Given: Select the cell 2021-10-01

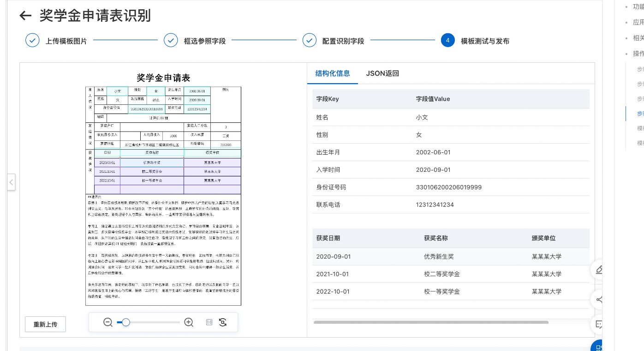Looking at the screenshot, I should (333, 274).
